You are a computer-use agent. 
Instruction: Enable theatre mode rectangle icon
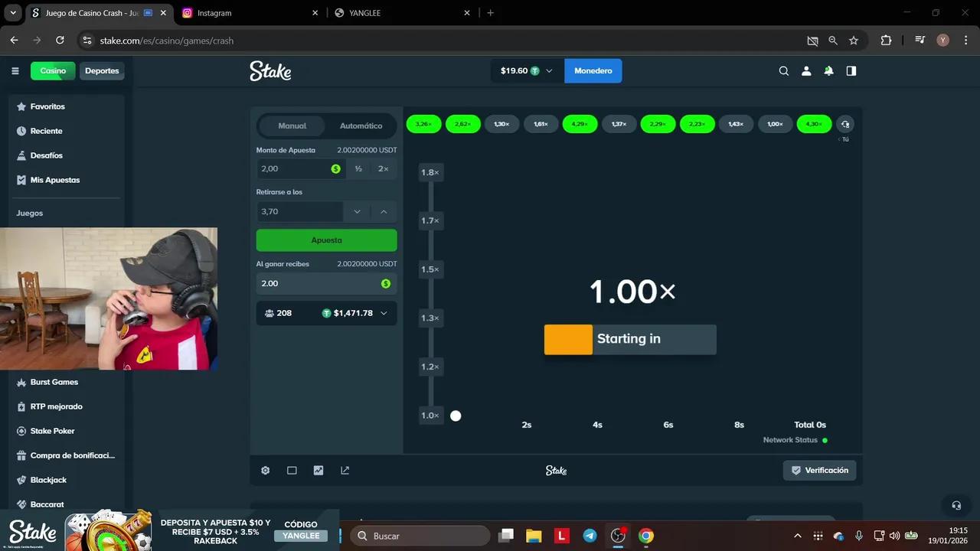tap(292, 471)
